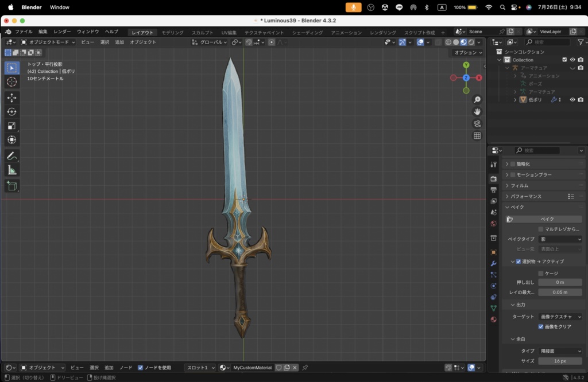This screenshot has height=382, width=588.
Task: Select the Move tool in the toolbar
Action: click(x=11, y=98)
